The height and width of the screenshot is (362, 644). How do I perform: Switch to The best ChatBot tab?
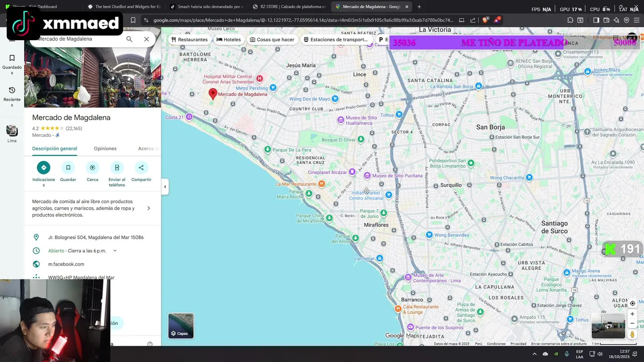point(124,7)
